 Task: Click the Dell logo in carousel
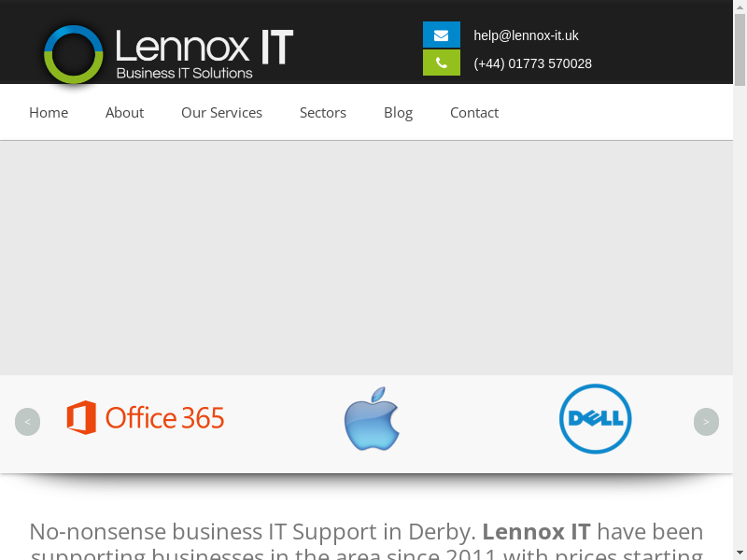[596, 419]
